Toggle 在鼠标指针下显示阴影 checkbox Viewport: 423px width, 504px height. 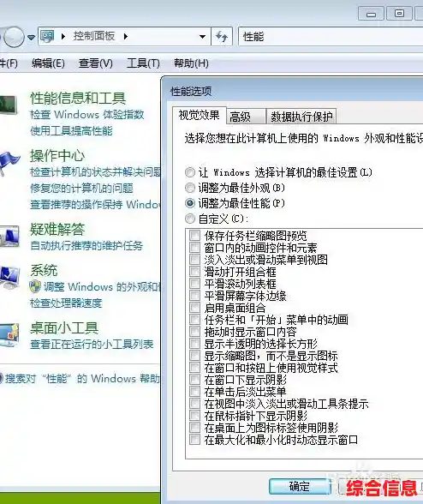pyautogui.click(x=194, y=416)
